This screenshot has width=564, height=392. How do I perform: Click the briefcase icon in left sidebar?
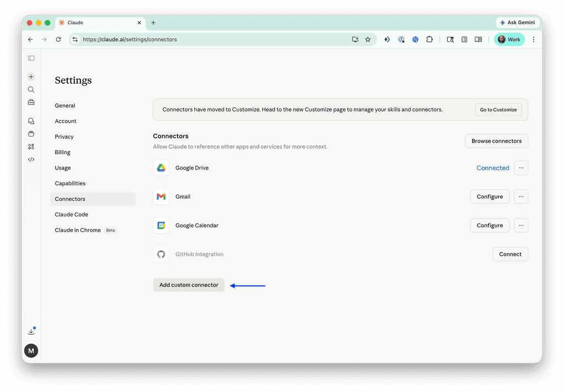pyautogui.click(x=31, y=102)
